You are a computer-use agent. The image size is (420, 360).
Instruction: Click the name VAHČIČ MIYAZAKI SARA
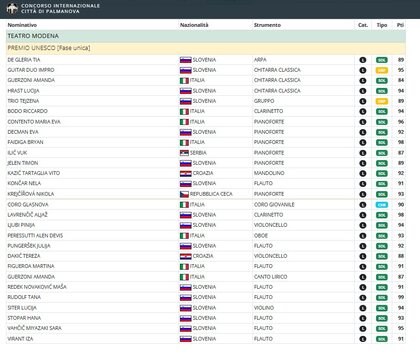pyautogui.click(x=34, y=328)
